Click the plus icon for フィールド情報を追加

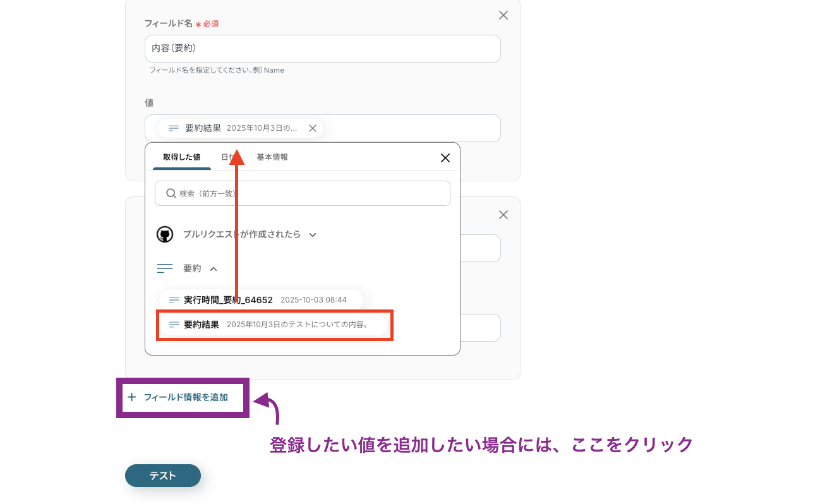click(131, 397)
